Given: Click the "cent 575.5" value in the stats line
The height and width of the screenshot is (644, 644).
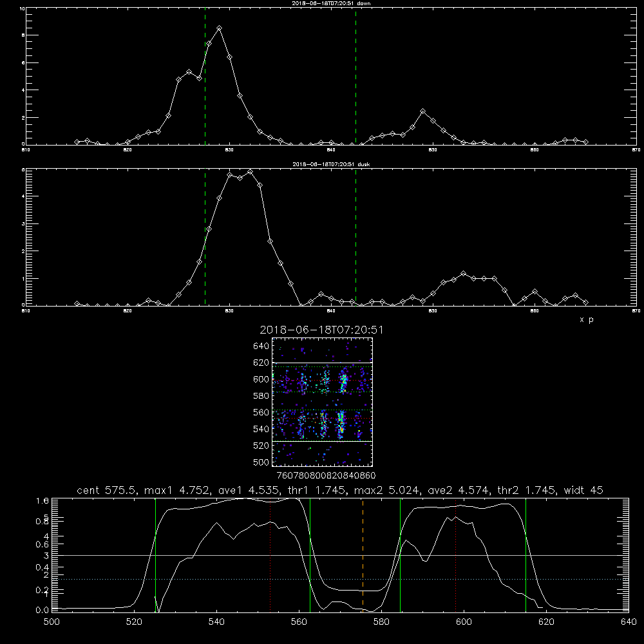Looking at the screenshot, I should (107, 490).
